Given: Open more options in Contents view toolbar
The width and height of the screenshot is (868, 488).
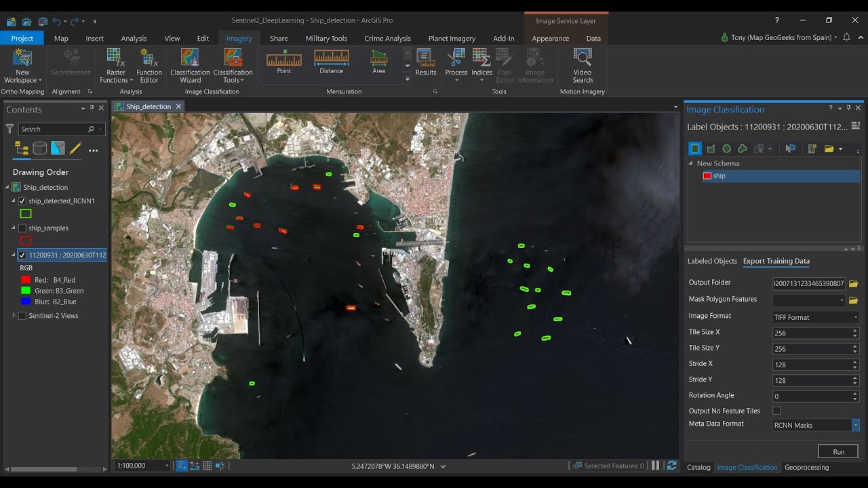Looking at the screenshot, I should coord(94,149).
